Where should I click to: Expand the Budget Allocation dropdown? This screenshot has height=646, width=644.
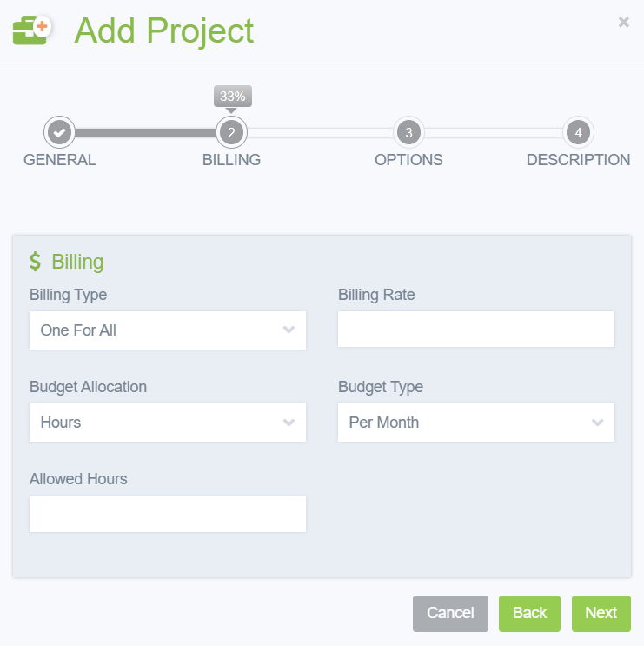168,423
